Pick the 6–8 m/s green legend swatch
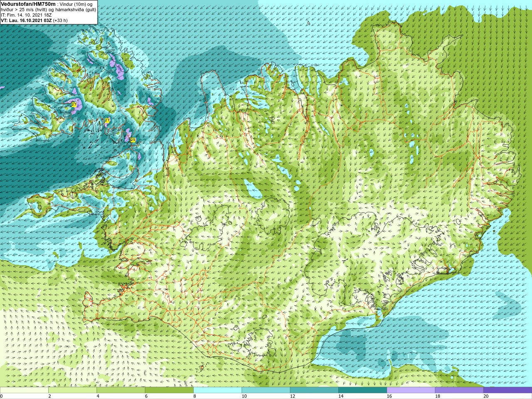The width and height of the screenshot is (532, 399). pos(169,390)
